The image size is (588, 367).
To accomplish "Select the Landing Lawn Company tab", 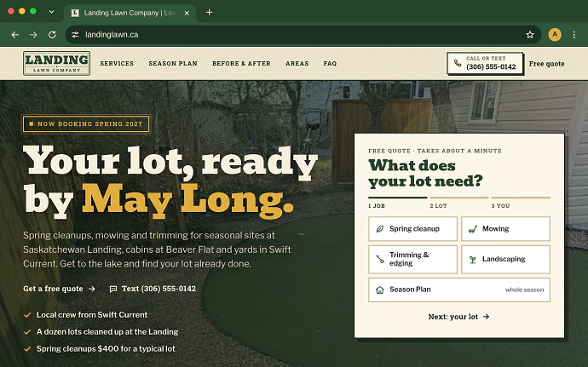I will [130, 13].
